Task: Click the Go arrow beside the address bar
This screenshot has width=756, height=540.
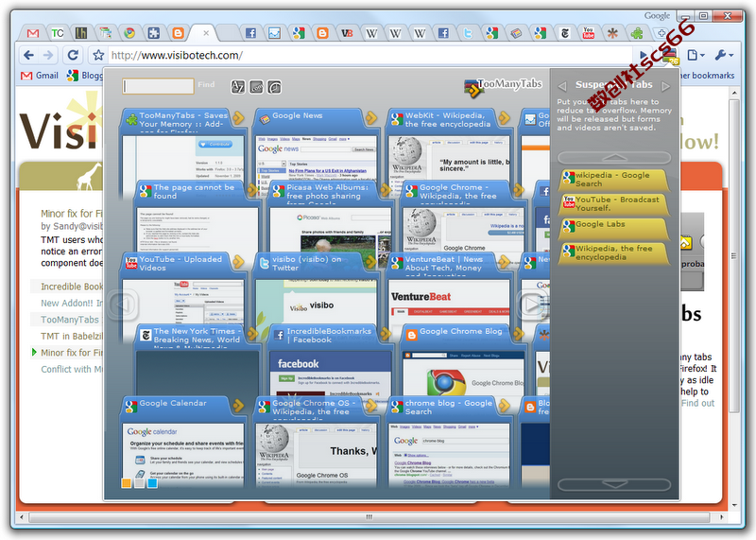Action: click(x=644, y=55)
